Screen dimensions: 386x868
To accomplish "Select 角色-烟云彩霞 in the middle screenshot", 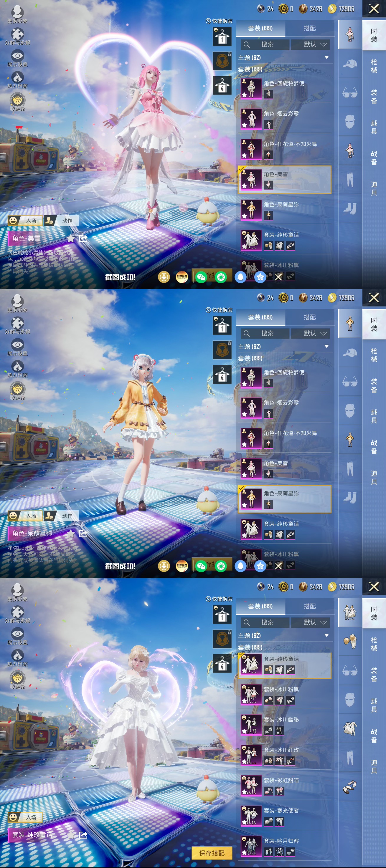I will [285, 408].
